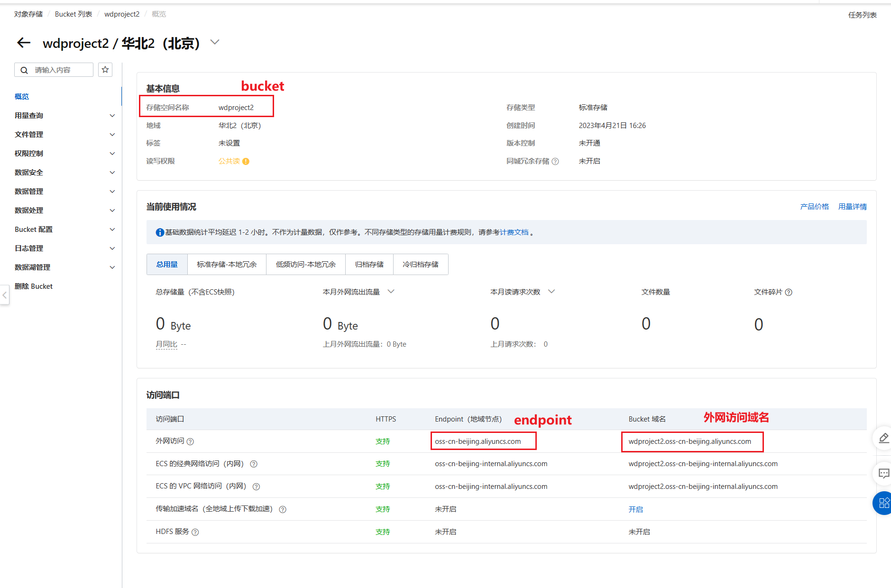Open the 本月读请求次数 dropdown
Viewport: 891px width, 588px height.
coord(551,292)
